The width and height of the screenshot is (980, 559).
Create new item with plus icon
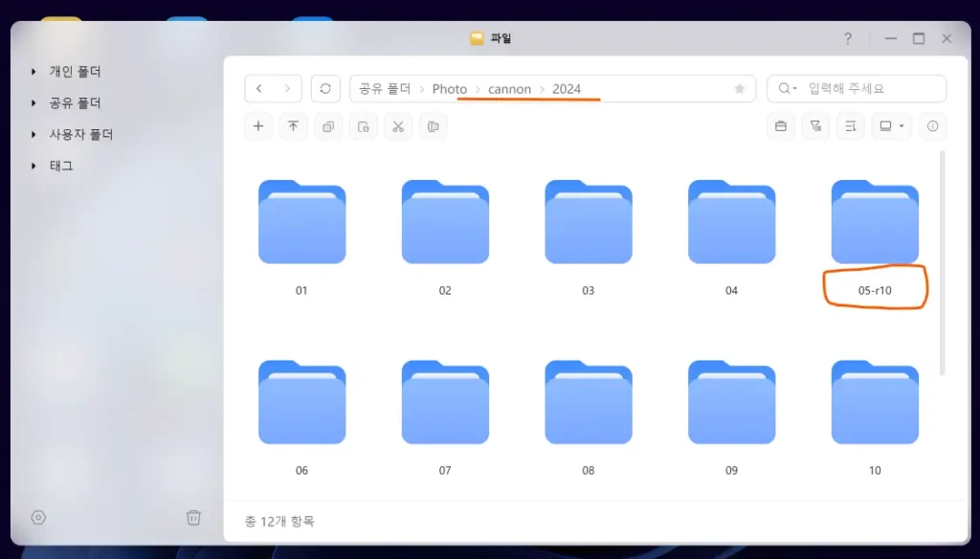pyautogui.click(x=258, y=126)
